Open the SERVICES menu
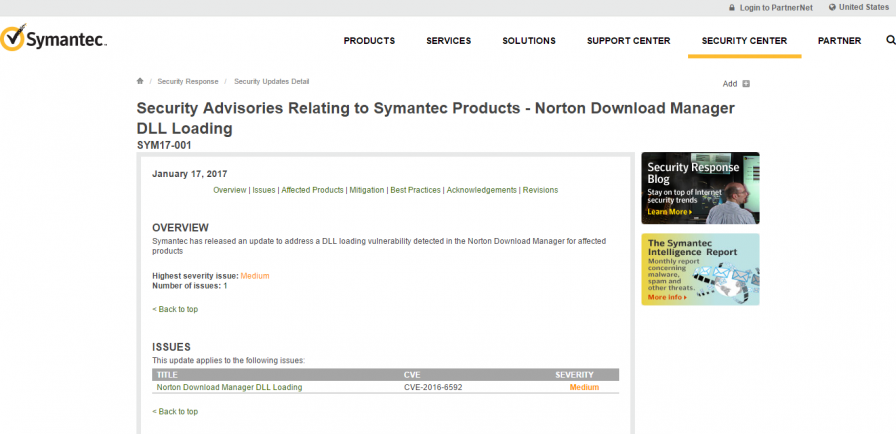 tap(449, 41)
